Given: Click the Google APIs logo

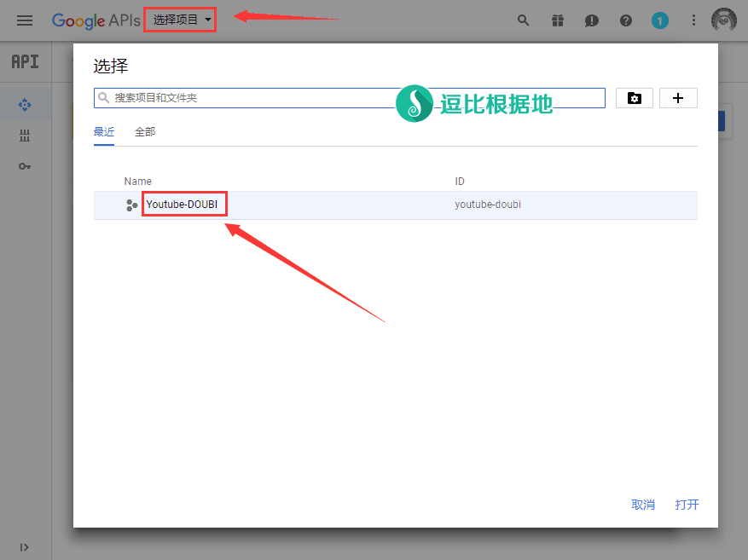Looking at the screenshot, I should (x=96, y=20).
